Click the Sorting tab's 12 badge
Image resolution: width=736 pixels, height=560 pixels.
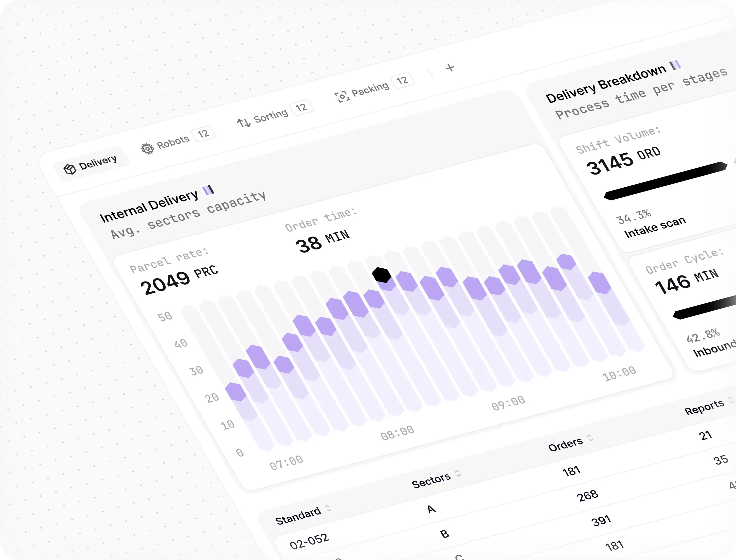pyautogui.click(x=301, y=107)
